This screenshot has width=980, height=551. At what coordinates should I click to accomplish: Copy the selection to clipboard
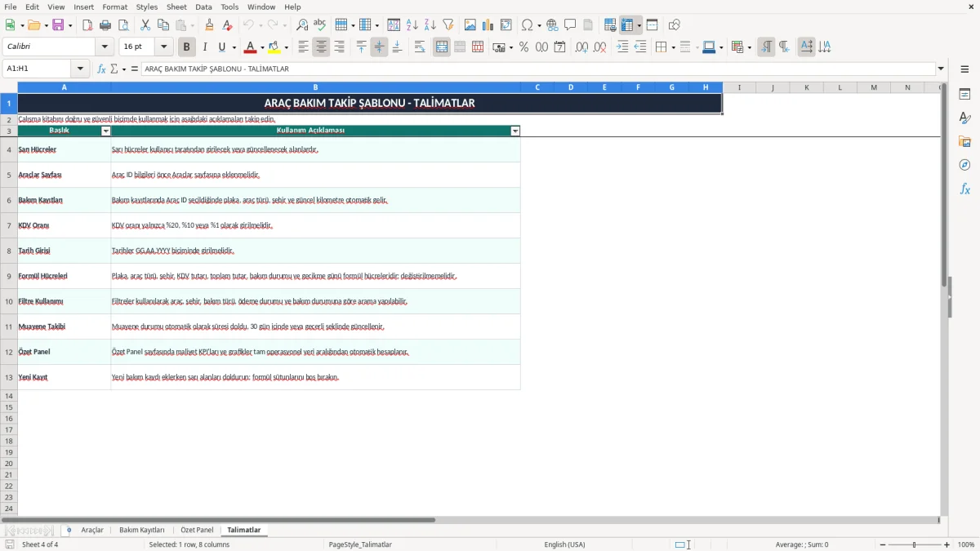coord(163,25)
